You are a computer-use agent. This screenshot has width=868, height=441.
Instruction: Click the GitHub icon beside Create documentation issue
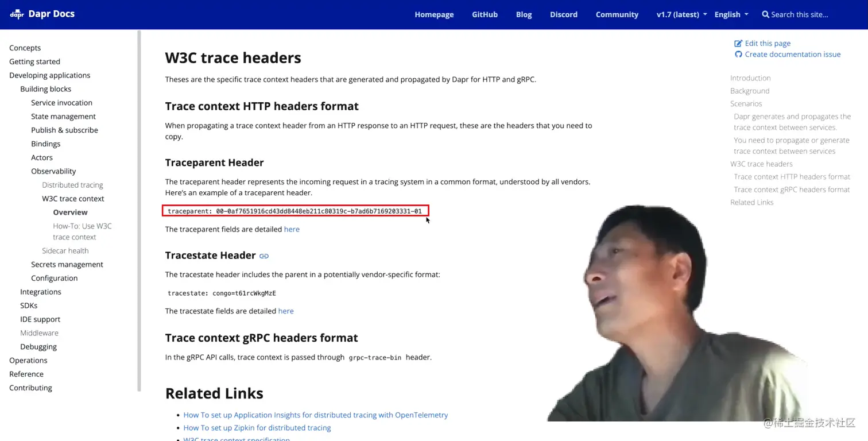point(738,54)
